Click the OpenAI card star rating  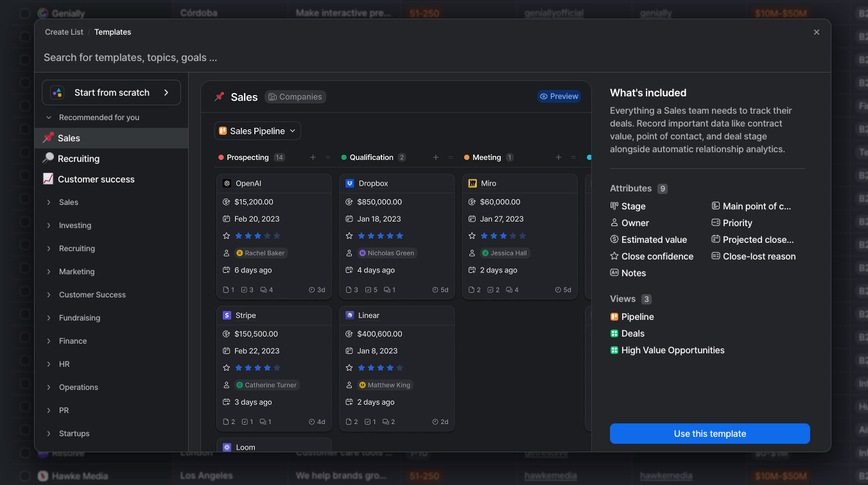[257, 236]
